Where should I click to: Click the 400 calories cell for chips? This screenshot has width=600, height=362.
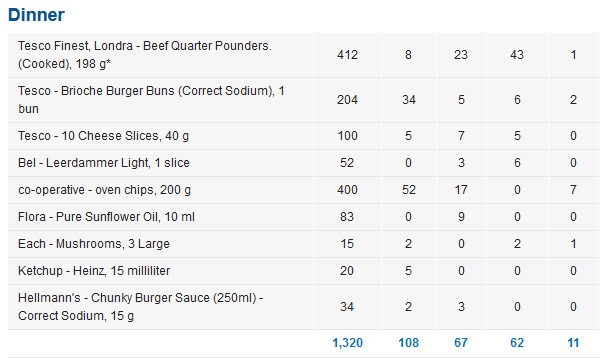[347, 190]
